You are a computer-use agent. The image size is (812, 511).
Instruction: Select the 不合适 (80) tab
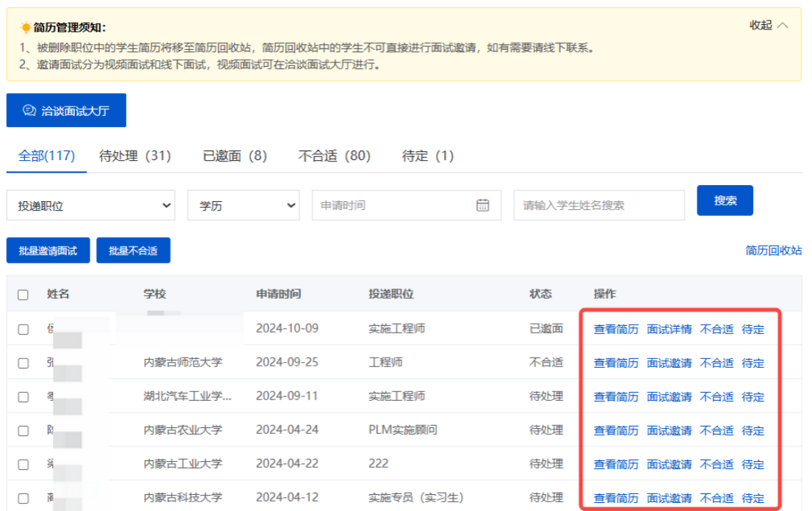coord(334,156)
